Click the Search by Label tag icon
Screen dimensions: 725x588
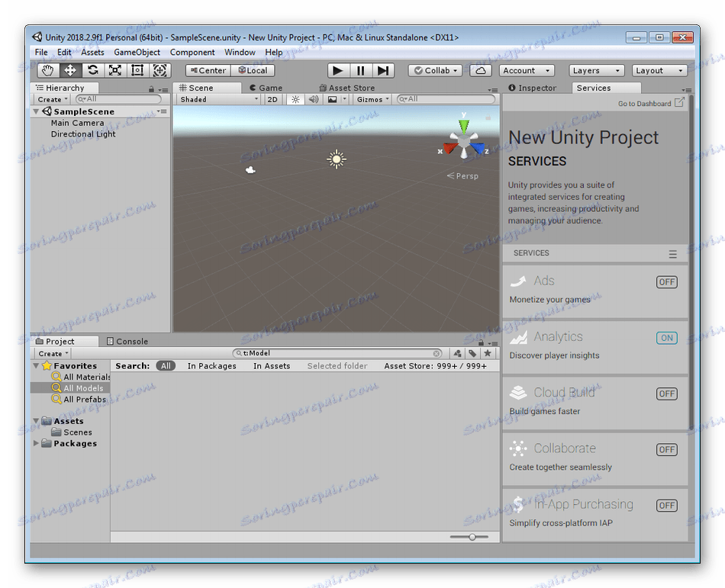(472, 353)
